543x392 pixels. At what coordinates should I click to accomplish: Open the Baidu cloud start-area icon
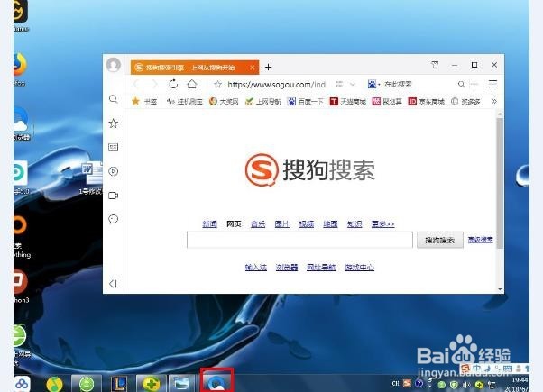(x=22, y=384)
